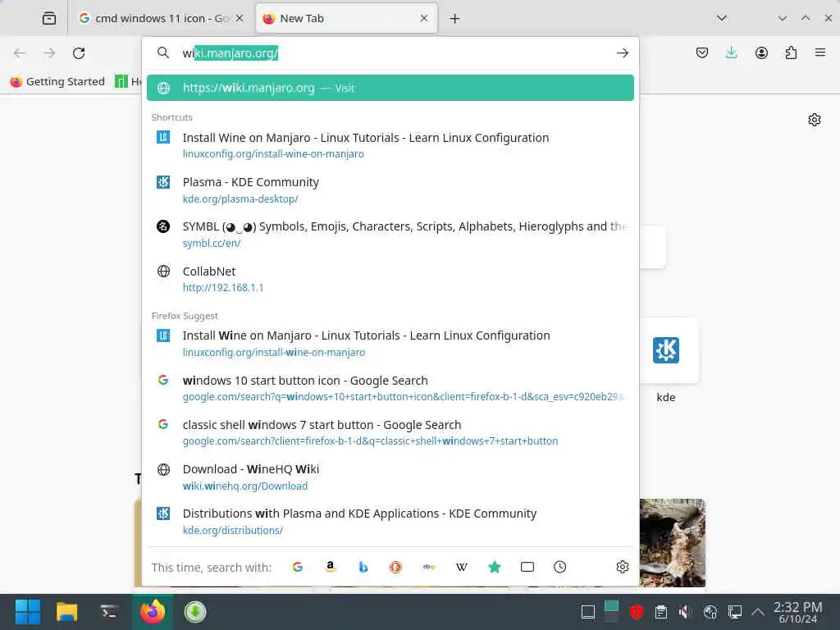The image size is (840, 630).
Task: Open Firefox View tab list icon
Action: [48, 18]
